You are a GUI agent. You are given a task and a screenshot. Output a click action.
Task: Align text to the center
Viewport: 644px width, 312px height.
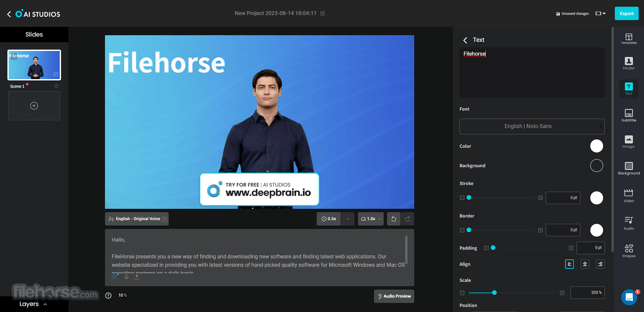[585, 264]
